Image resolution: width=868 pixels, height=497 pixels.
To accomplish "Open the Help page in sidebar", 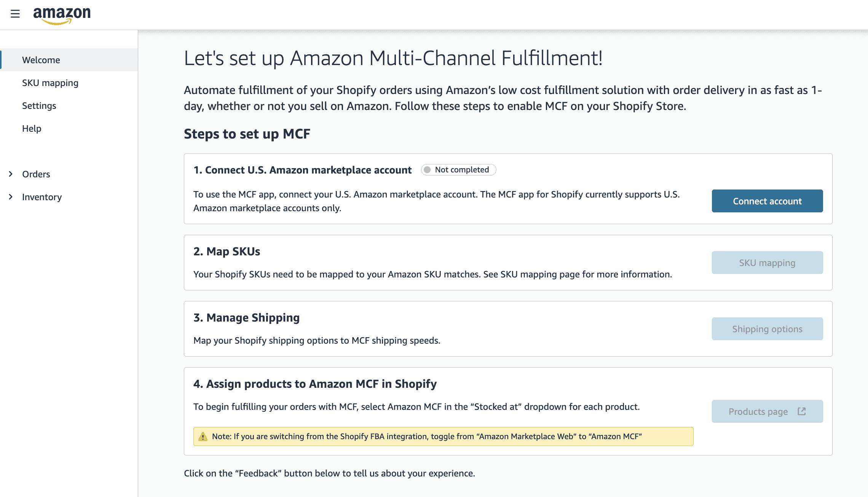I will point(32,128).
